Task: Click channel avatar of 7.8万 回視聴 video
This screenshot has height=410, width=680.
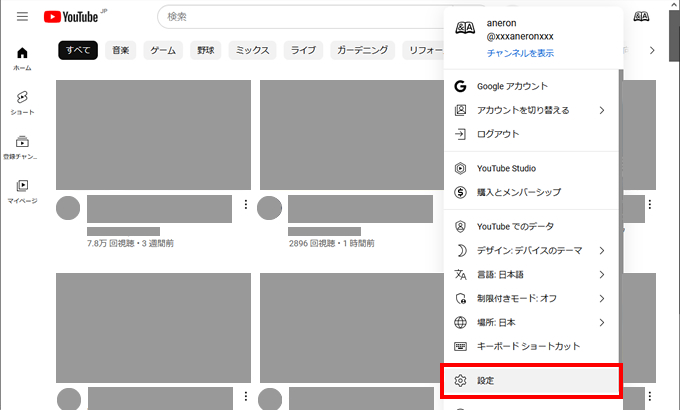Action: coord(68,208)
